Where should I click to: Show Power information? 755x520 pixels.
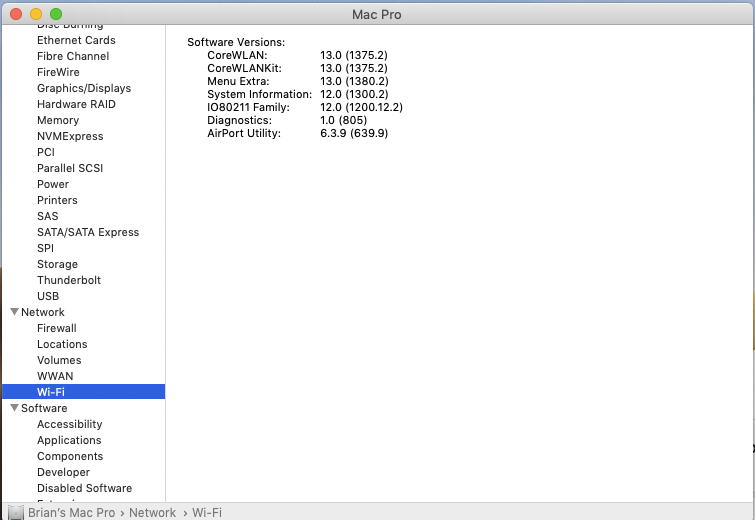tap(52, 184)
